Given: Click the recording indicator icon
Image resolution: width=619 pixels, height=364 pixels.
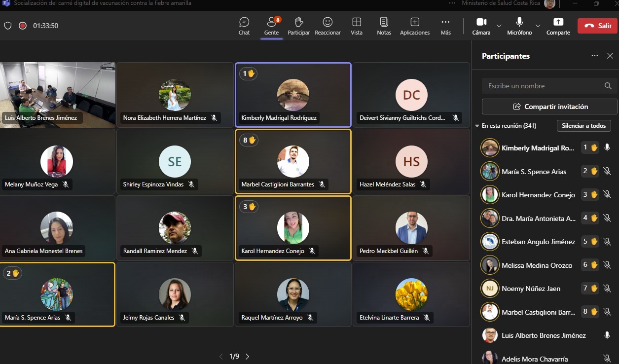Looking at the screenshot, I should 22,26.
